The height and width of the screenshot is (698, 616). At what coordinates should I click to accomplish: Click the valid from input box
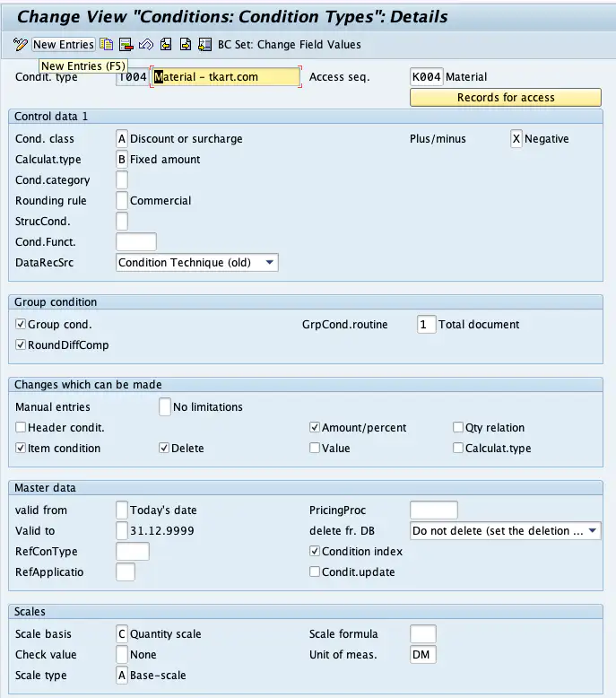pyautogui.click(x=121, y=510)
